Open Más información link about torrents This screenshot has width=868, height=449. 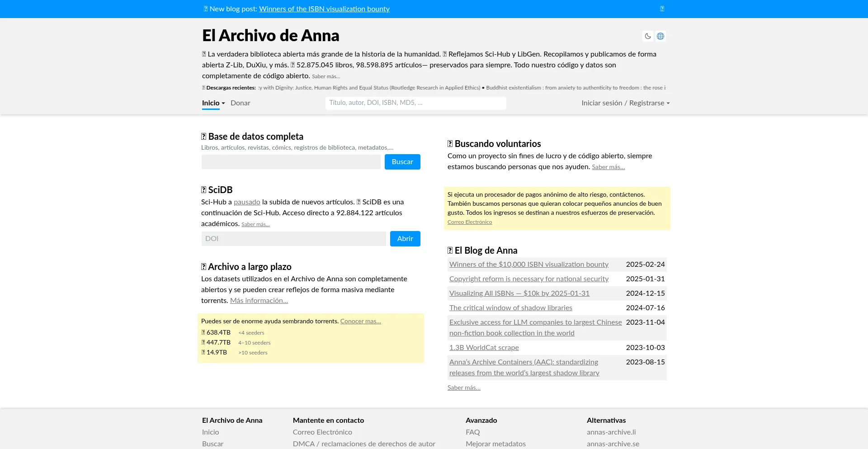(x=259, y=301)
